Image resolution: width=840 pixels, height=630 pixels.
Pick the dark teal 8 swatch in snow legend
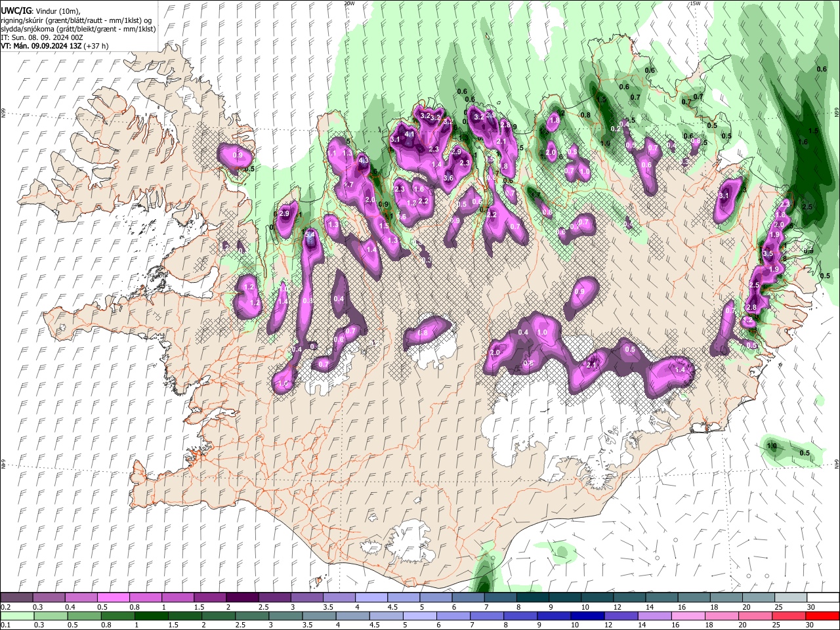click(532, 598)
